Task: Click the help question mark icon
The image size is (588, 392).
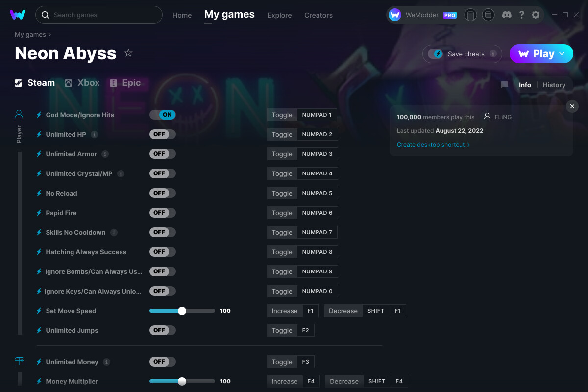Action: tap(522, 15)
